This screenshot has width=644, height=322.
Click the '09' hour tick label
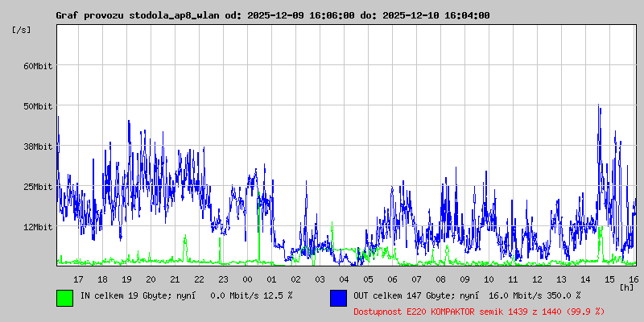click(x=465, y=279)
